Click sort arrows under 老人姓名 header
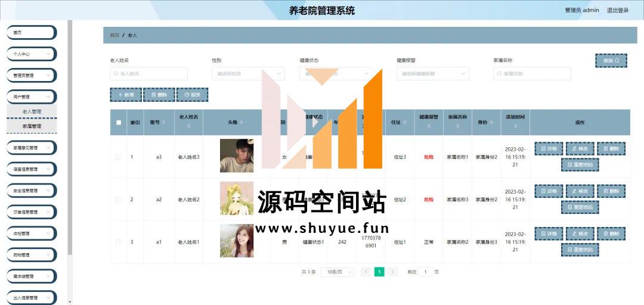 (x=188, y=126)
